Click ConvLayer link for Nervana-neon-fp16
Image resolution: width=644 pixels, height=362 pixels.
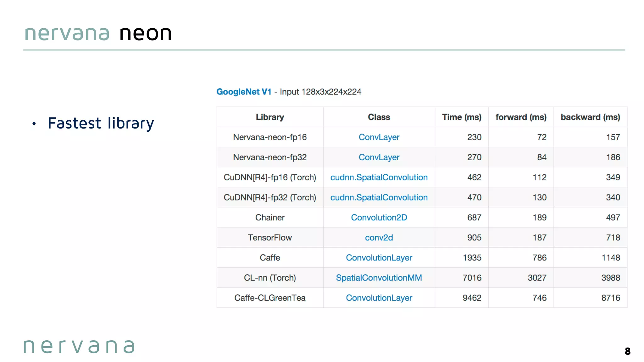(x=379, y=137)
